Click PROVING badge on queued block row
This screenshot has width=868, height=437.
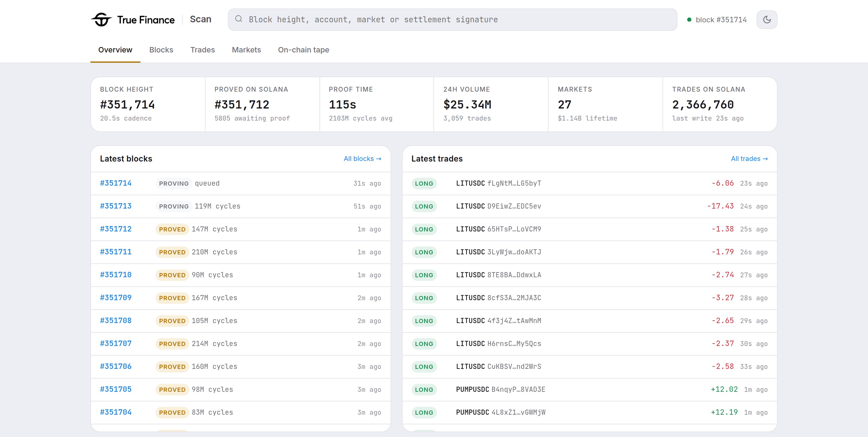coord(174,184)
